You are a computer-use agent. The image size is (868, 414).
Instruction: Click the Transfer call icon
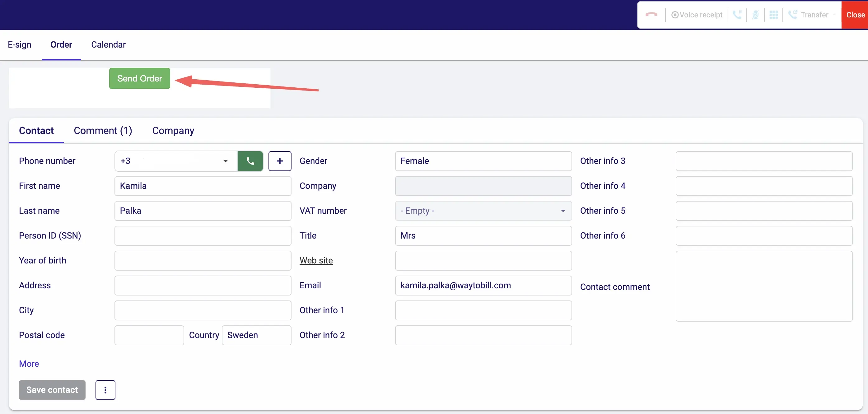click(792, 15)
